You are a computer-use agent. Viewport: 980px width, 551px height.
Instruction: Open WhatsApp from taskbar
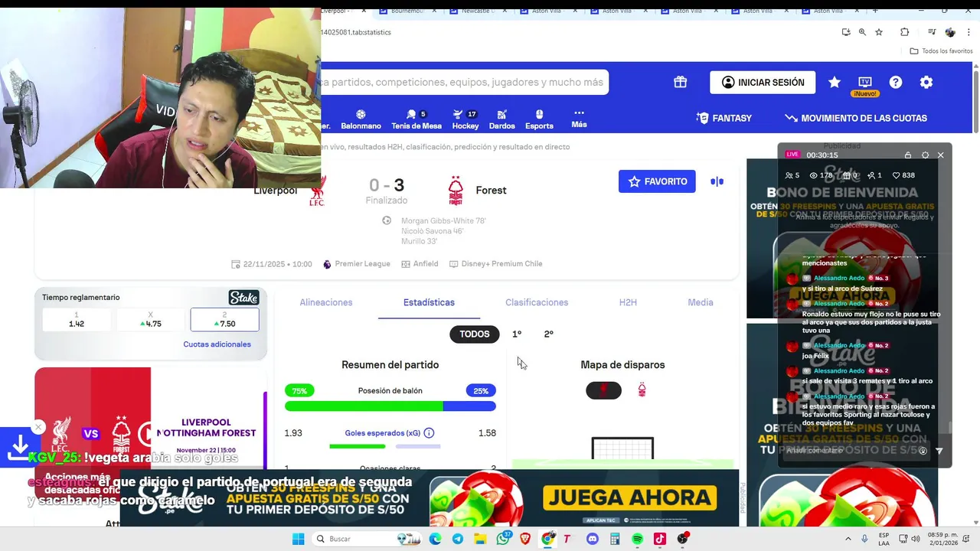(x=503, y=539)
